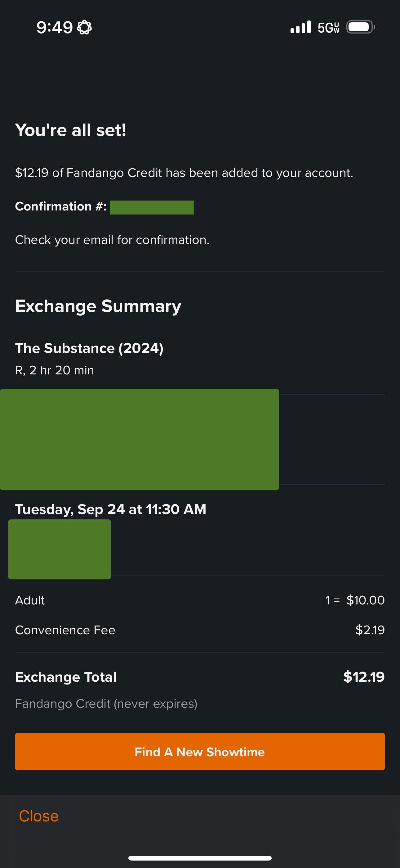Tap the redacted confirmation number

(152, 207)
